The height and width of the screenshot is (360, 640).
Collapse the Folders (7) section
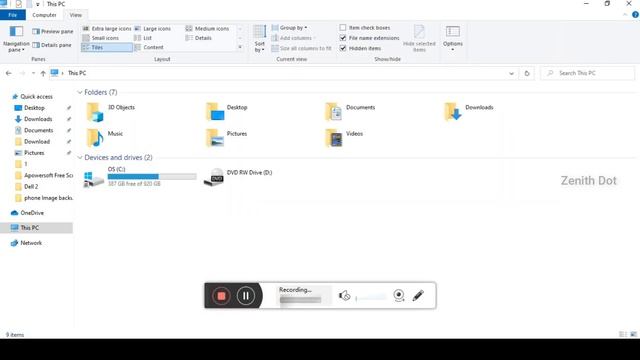80,92
